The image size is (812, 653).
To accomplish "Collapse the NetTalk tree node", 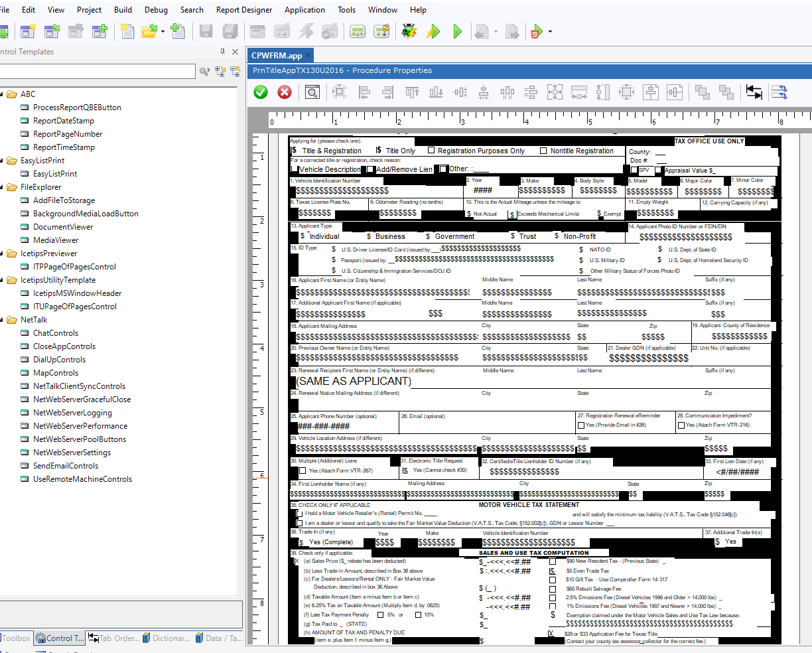I will [1, 320].
